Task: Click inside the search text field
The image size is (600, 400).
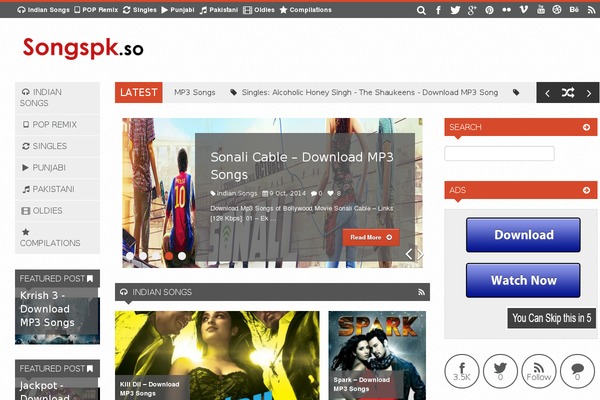Action: [x=499, y=153]
